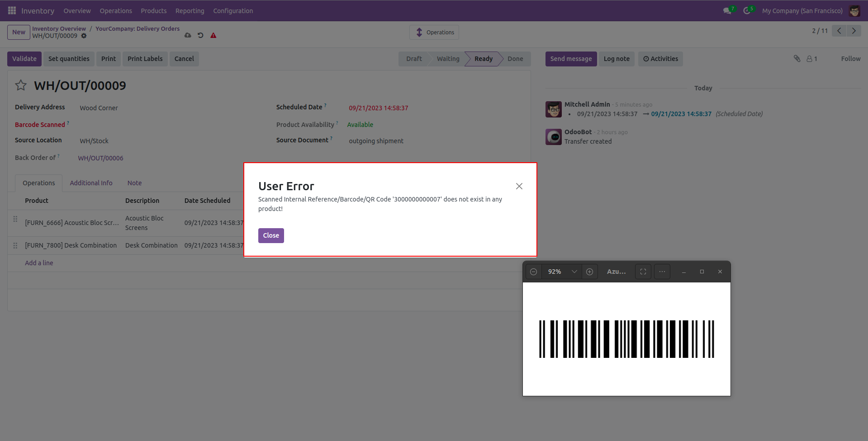Image resolution: width=868 pixels, height=441 pixels.
Task: Open the Activities button
Action: 660,59
